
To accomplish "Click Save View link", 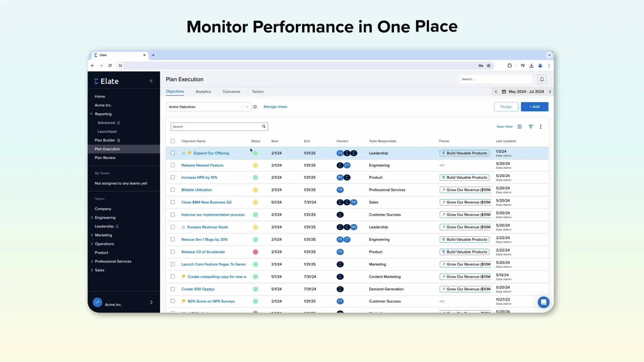I will pos(504,127).
